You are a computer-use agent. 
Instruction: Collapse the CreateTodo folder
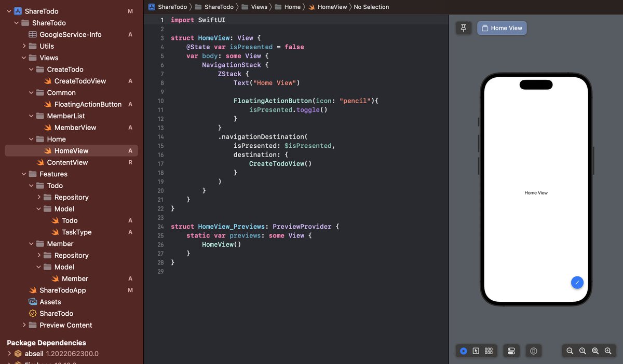coord(32,69)
